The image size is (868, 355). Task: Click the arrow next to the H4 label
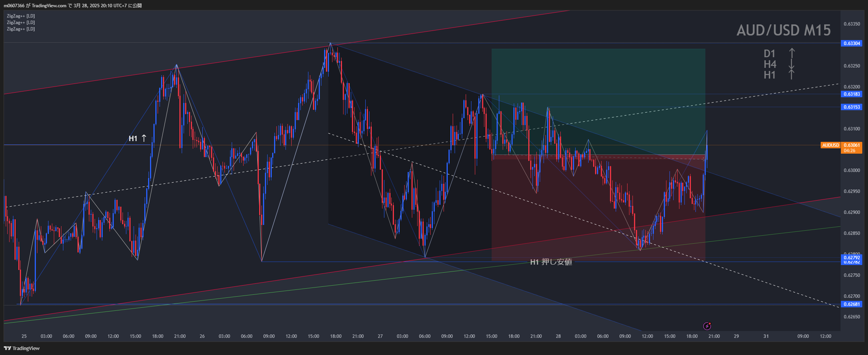coord(792,64)
